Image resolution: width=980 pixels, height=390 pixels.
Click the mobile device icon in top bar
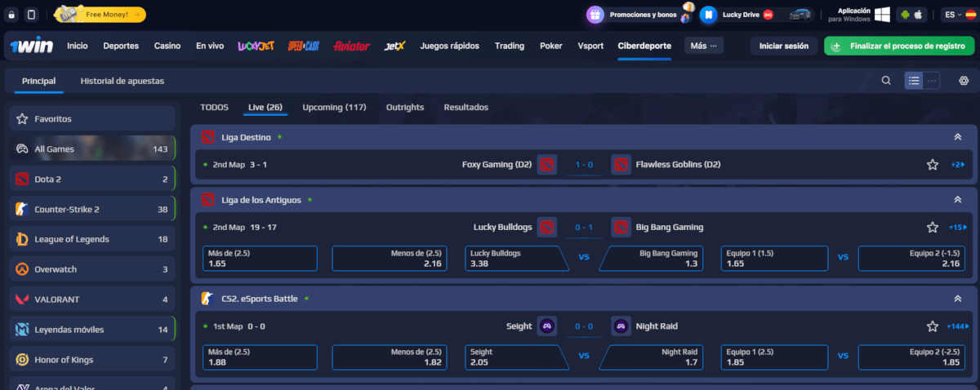[31, 15]
